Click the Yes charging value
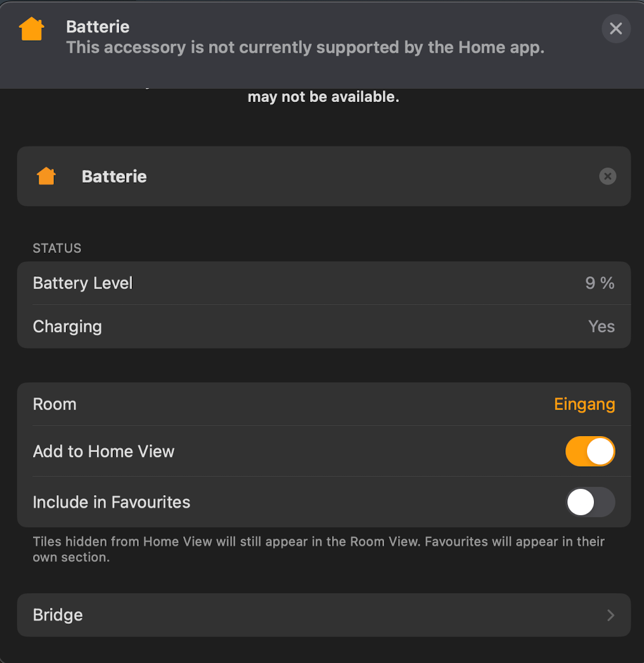644x663 pixels. pos(601,326)
